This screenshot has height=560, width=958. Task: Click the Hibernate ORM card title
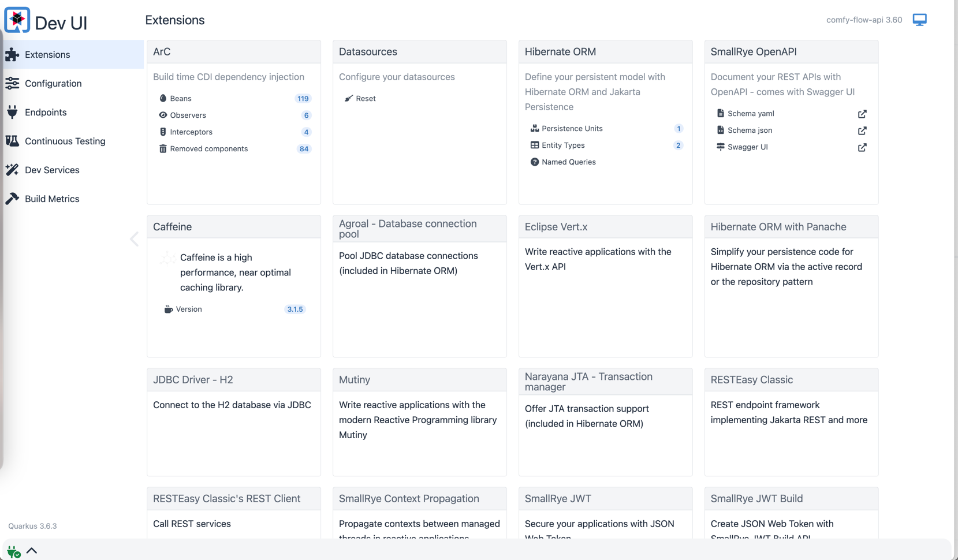(560, 52)
